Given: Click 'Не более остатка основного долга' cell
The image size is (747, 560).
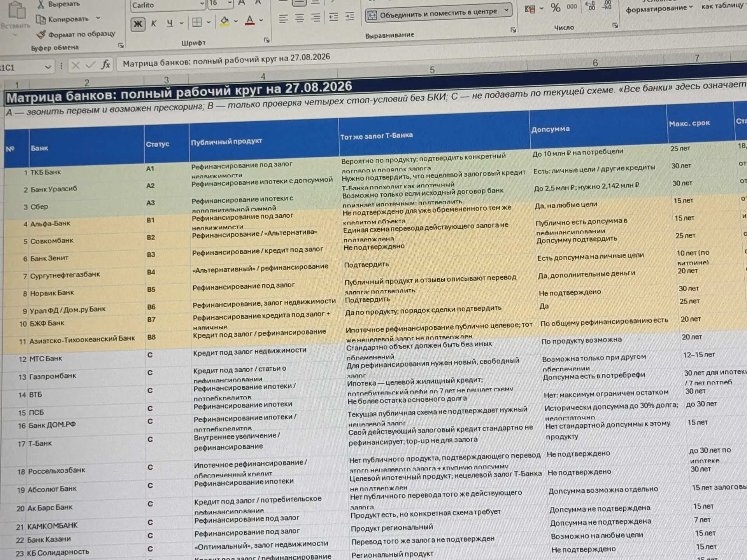Looking at the screenshot, I should (x=444, y=399).
